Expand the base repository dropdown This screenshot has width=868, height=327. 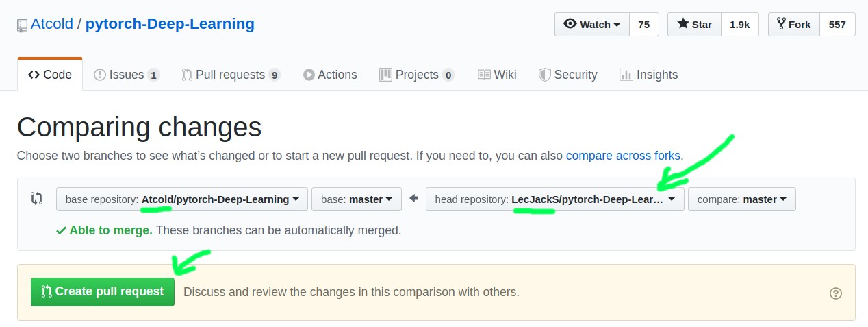[x=181, y=199]
